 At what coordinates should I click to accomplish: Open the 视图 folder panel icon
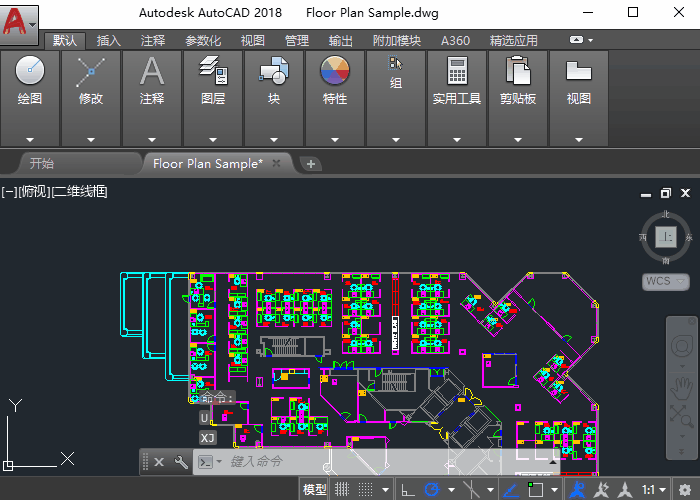[x=579, y=71]
